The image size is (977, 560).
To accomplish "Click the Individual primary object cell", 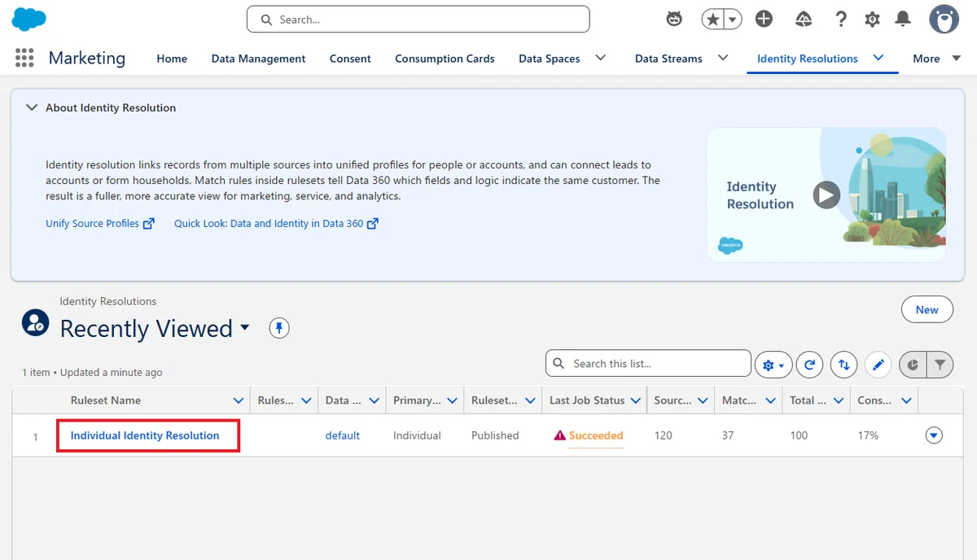I will 417,435.
